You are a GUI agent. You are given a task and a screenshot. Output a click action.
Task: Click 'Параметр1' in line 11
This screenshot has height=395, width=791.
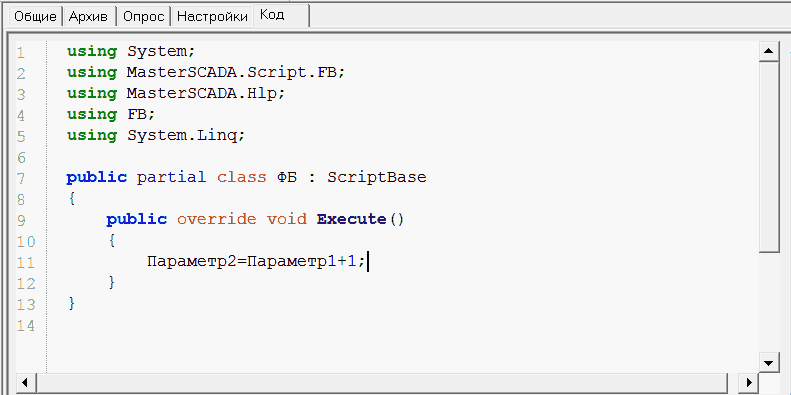292,261
